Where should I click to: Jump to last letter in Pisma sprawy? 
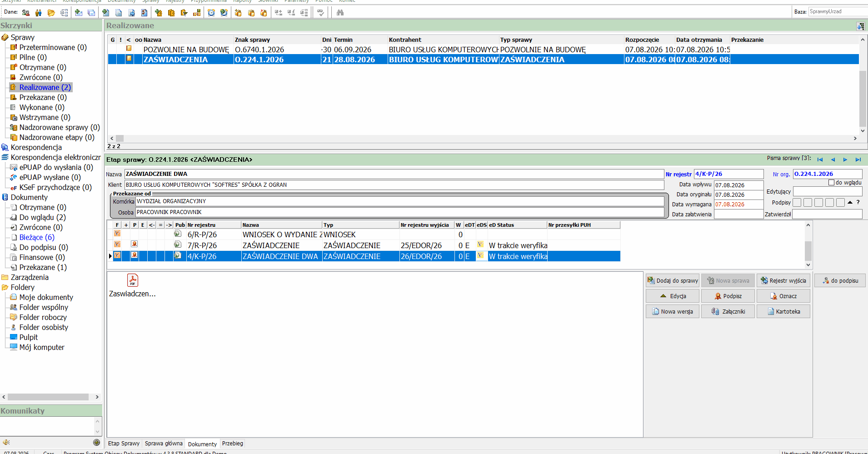(x=858, y=160)
